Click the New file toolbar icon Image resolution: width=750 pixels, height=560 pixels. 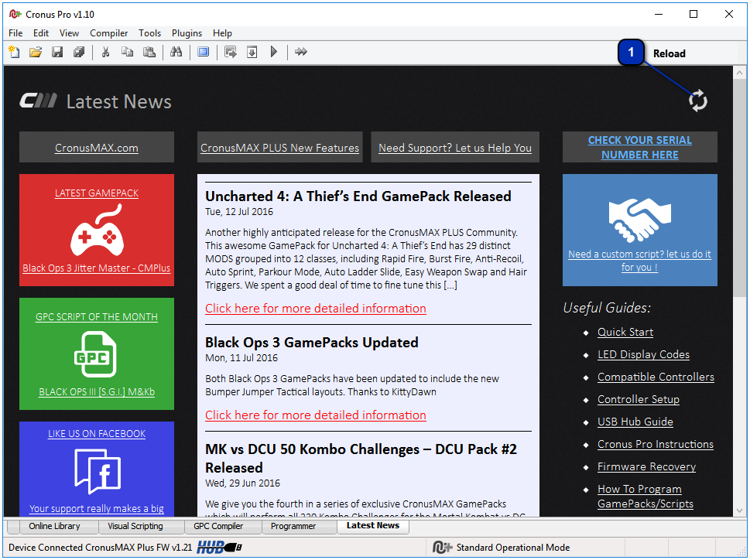click(x=15, y=52)
